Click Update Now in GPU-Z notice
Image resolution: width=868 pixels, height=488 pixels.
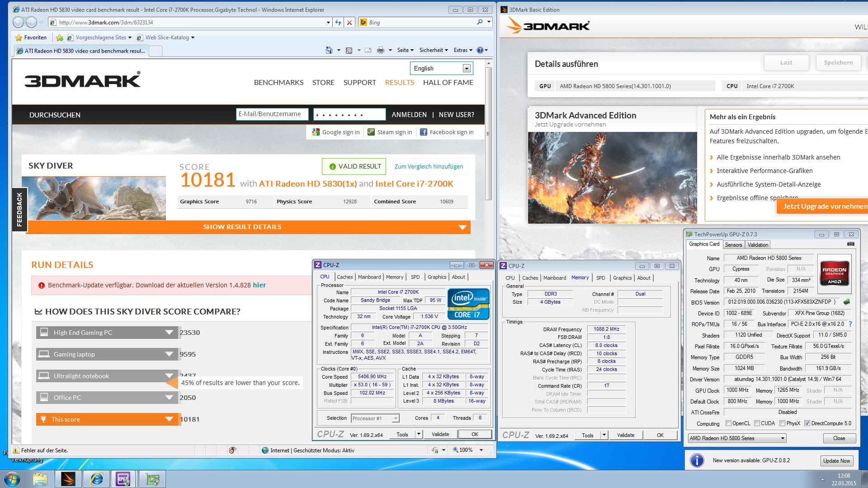(836, 461)
